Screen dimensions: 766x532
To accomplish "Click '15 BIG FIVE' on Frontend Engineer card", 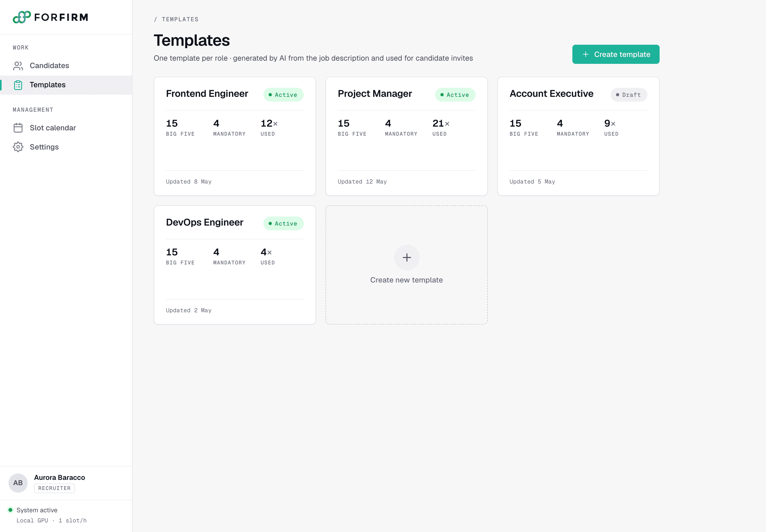I will (x=180, y=128).
